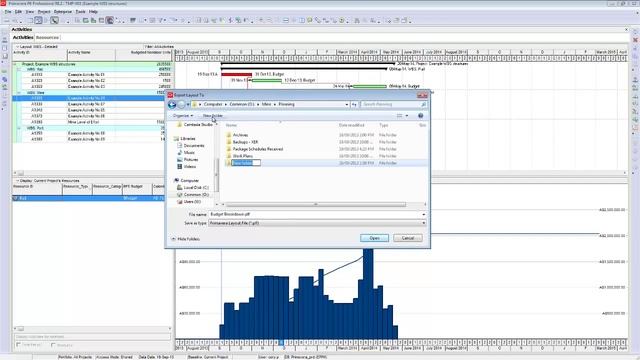Click Hide Folders toggle
Viewport: 640px width, 360px height.
point(185,239)
